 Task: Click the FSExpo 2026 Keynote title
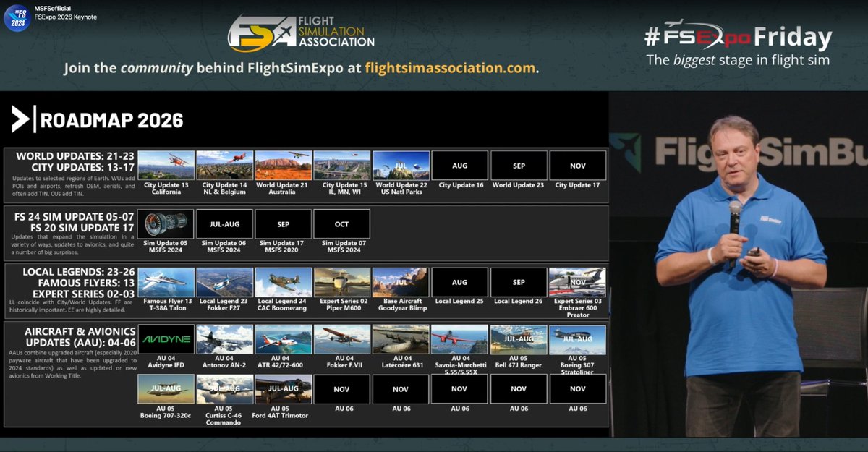(x=66, y=17)
